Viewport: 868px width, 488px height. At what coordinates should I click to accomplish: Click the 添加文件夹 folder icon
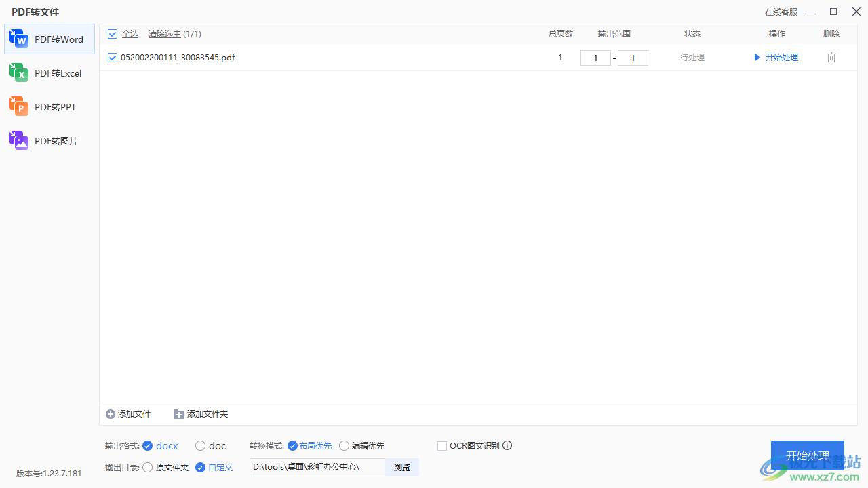click(x=179, y=414)
